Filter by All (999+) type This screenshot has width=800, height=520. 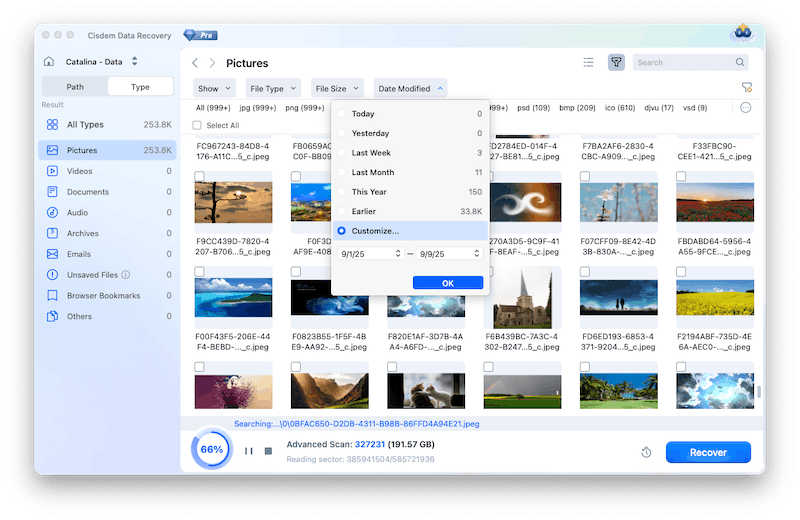point(213,108)
